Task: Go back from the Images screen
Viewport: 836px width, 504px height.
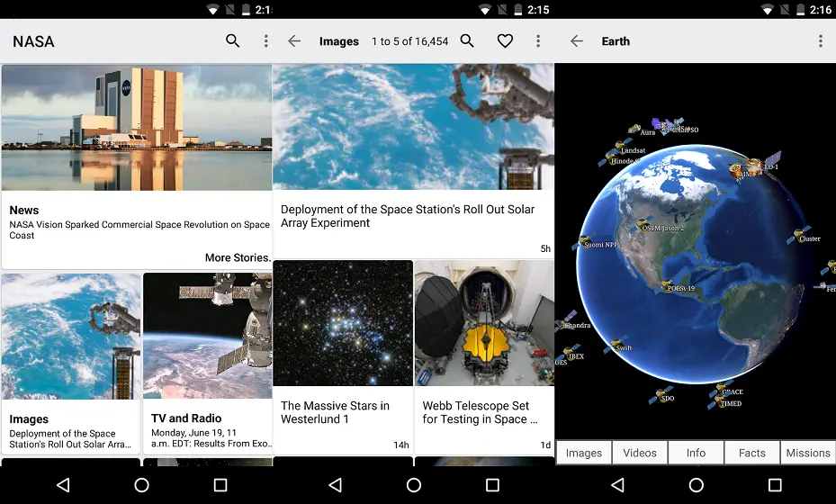Action: coord(294,41)
